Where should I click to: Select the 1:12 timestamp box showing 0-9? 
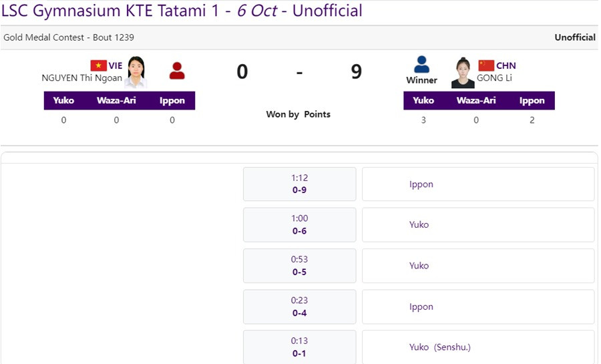(x=299, y=184)
